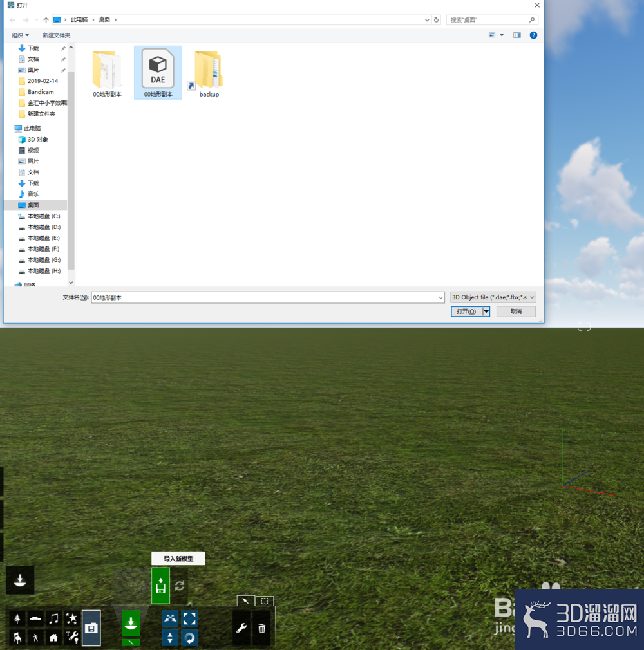
Task: Click 桌面 in the address breadcrumb
Action: coord(104,19)
